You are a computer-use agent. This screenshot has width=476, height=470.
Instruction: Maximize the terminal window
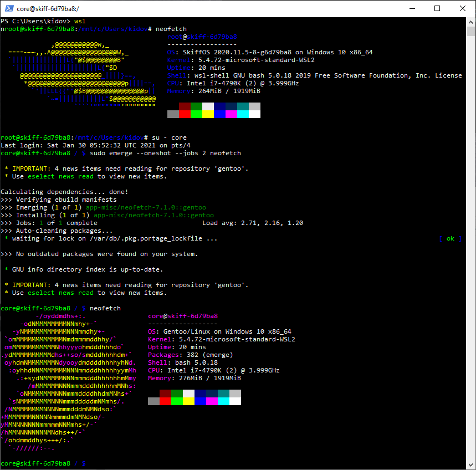pos(437,8)
